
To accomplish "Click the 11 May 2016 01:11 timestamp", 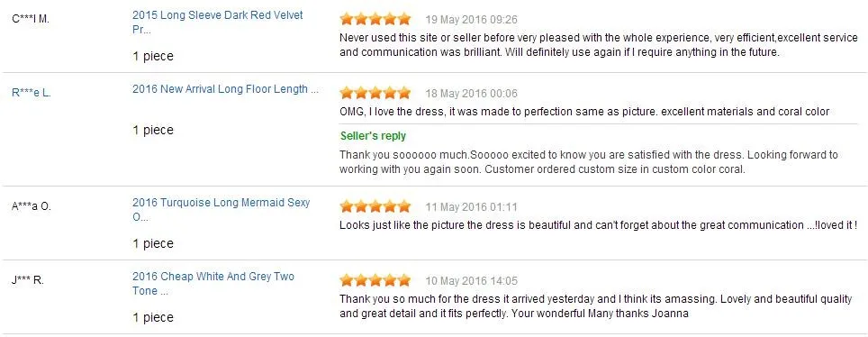I will (x=471, y=207).
